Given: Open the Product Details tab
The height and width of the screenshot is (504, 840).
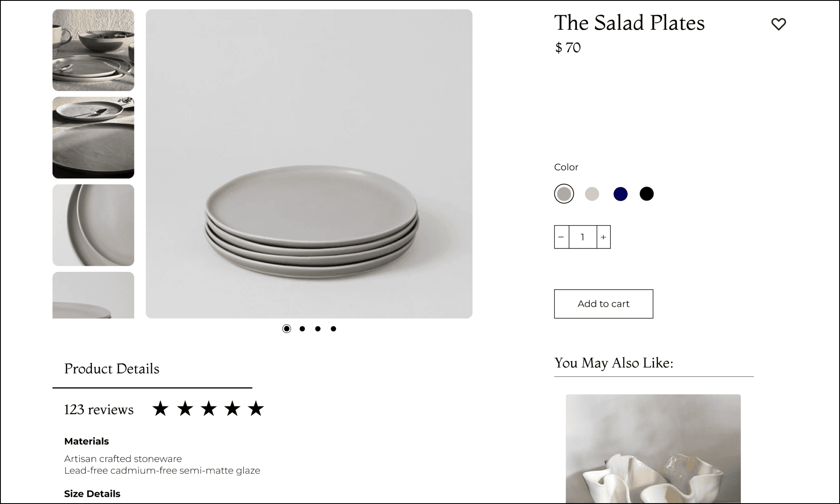Looking at the screenshot, I should pos(112,369).
